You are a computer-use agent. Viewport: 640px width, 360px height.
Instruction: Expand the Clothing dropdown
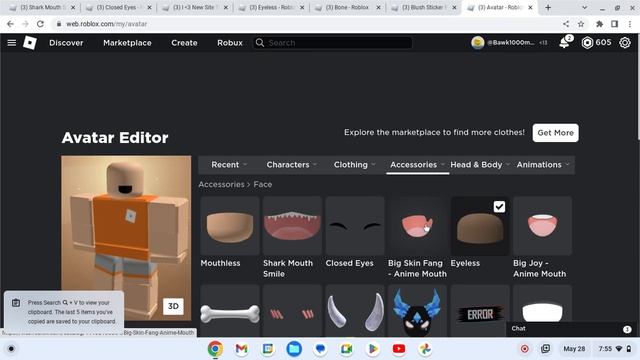[x=354, y=164]
